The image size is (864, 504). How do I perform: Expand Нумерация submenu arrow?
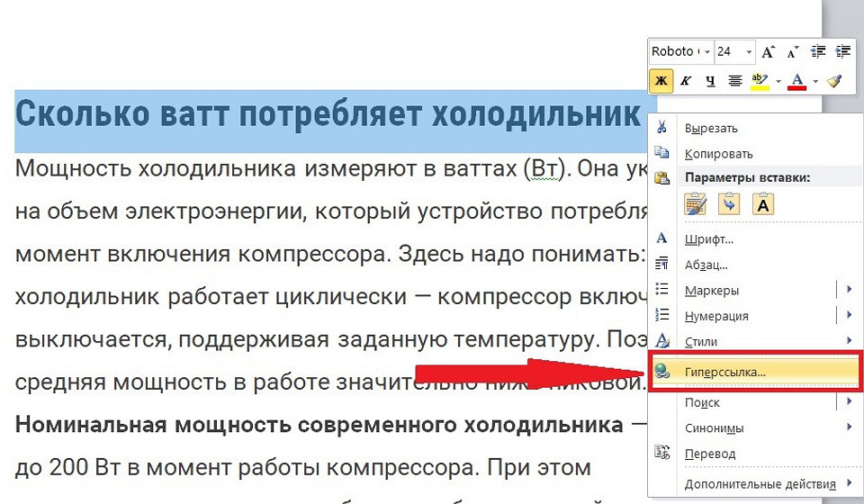click(x=849, y=315)
